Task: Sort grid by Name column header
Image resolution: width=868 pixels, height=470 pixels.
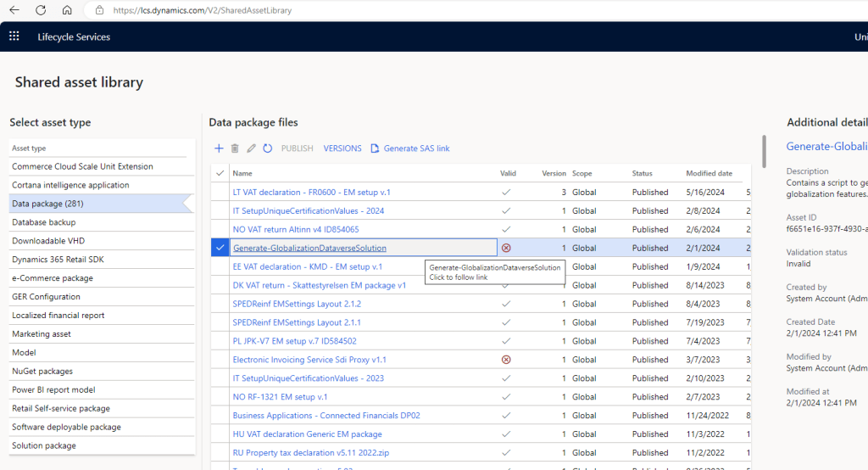Action: 242,173
